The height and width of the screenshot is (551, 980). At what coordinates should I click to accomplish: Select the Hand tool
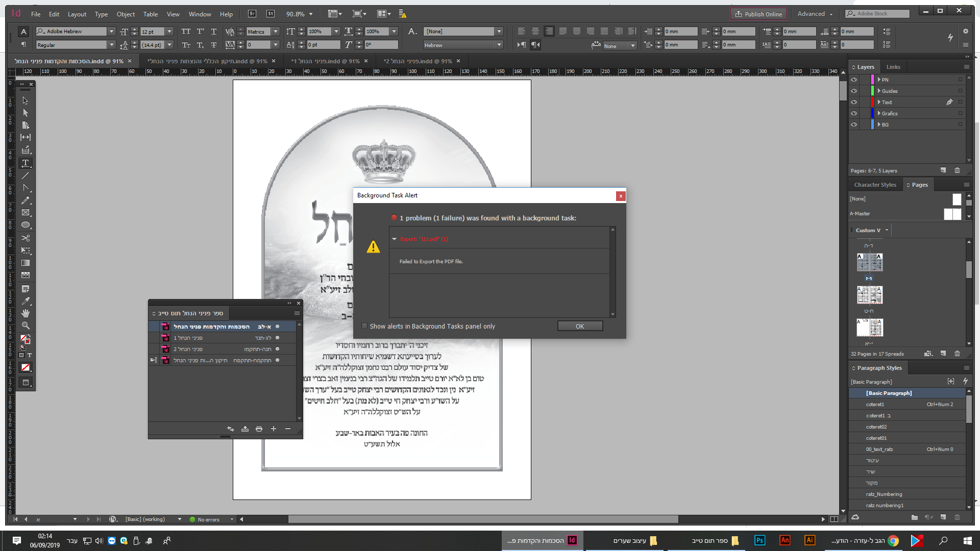coord(25,313)
